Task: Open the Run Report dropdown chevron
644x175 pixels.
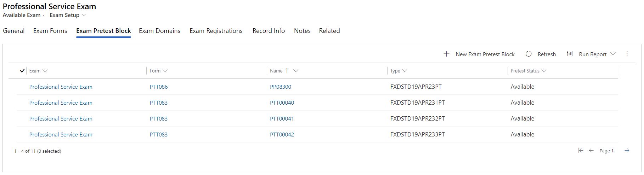Action: point(613,54)
